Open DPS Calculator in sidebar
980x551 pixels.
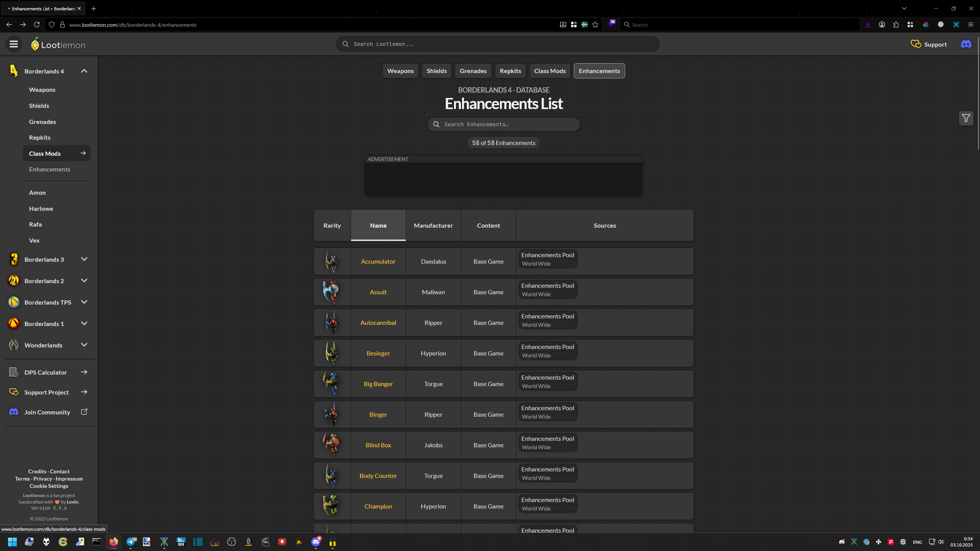point(46,372)
